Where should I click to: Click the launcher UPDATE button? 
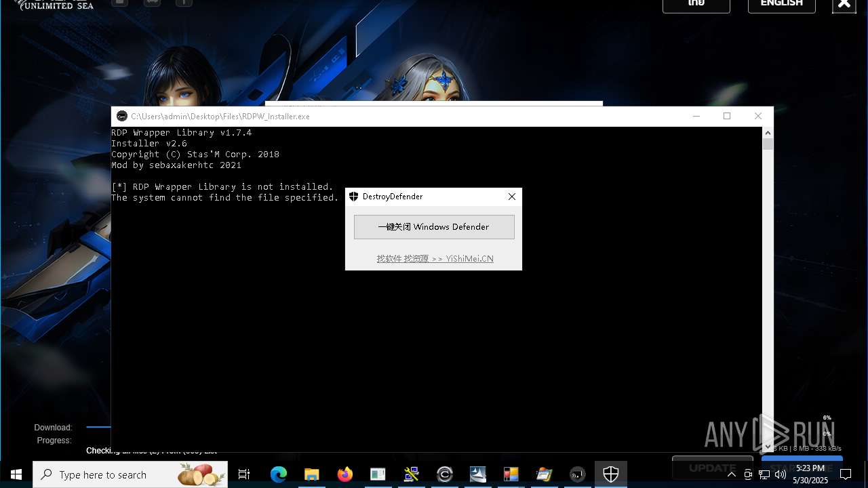click(x=713, y=467)
